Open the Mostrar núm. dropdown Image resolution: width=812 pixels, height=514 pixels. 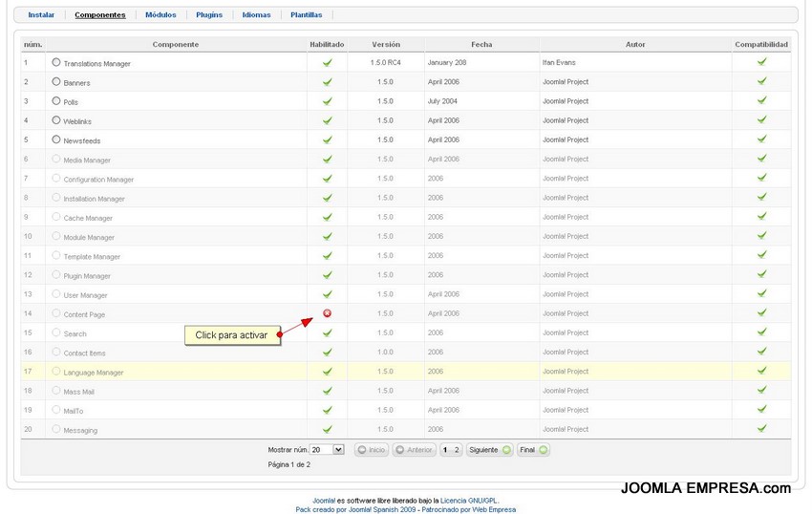(x=326, y=449)
